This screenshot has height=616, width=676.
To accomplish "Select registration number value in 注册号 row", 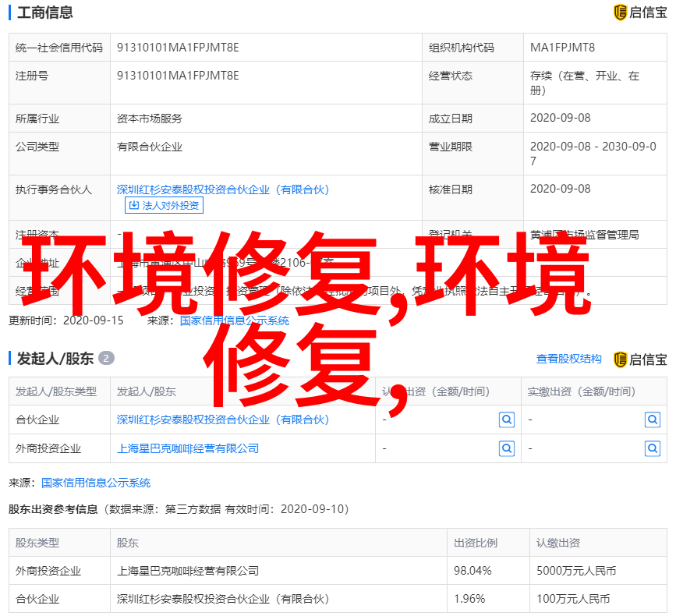I will pyautogui.click(x=178, y=76).
